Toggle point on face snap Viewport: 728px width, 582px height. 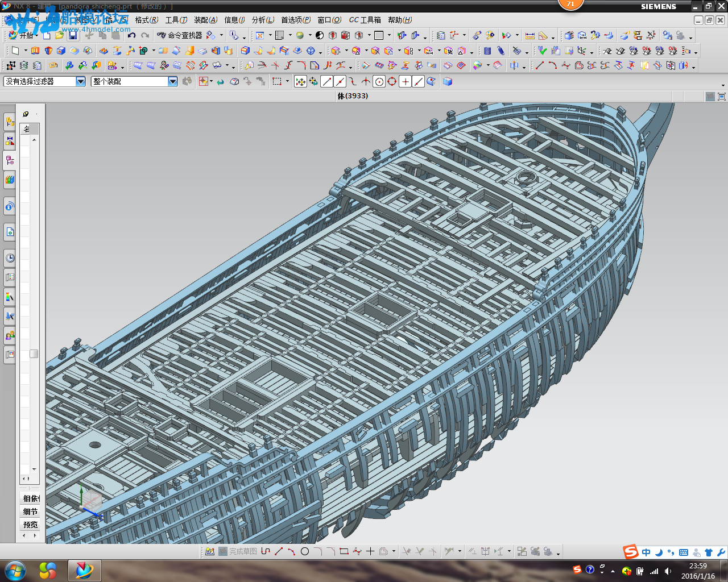click(431, 81)
